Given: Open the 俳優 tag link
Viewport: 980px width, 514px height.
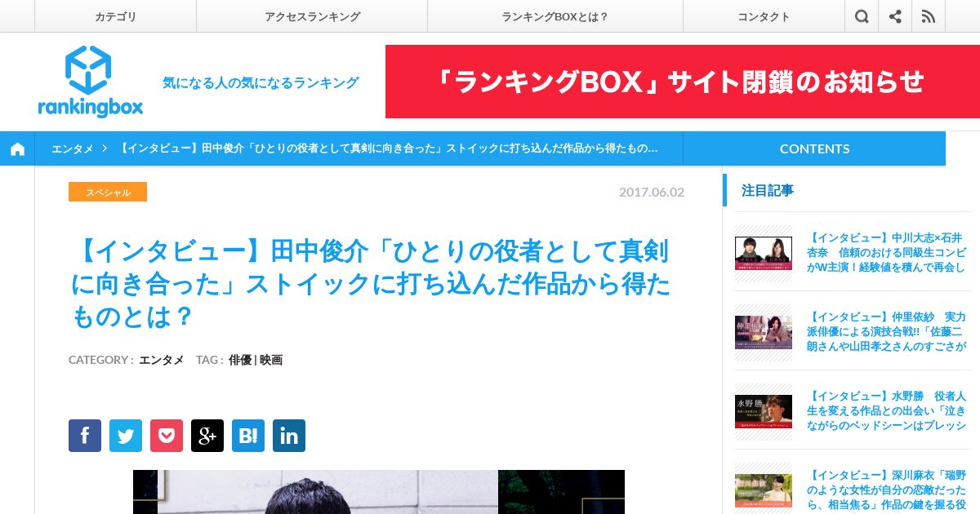Looking at the screenshot, I should (240, 360).
